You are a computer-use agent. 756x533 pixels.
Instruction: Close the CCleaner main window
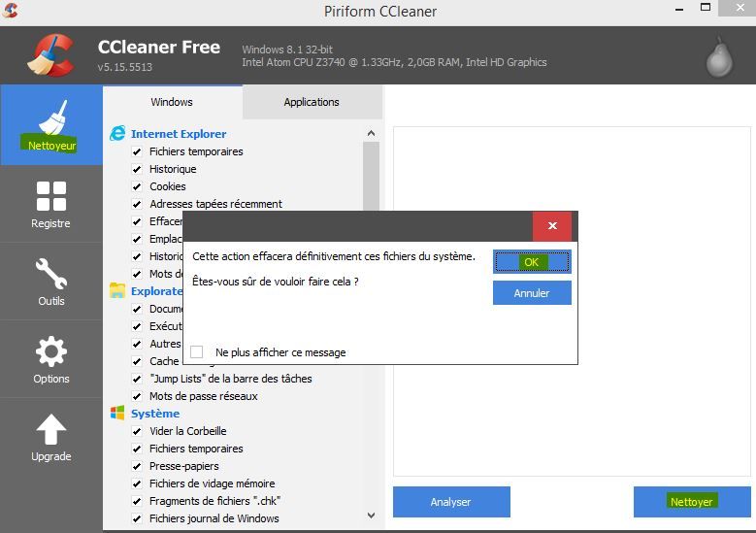coord(740,8)
